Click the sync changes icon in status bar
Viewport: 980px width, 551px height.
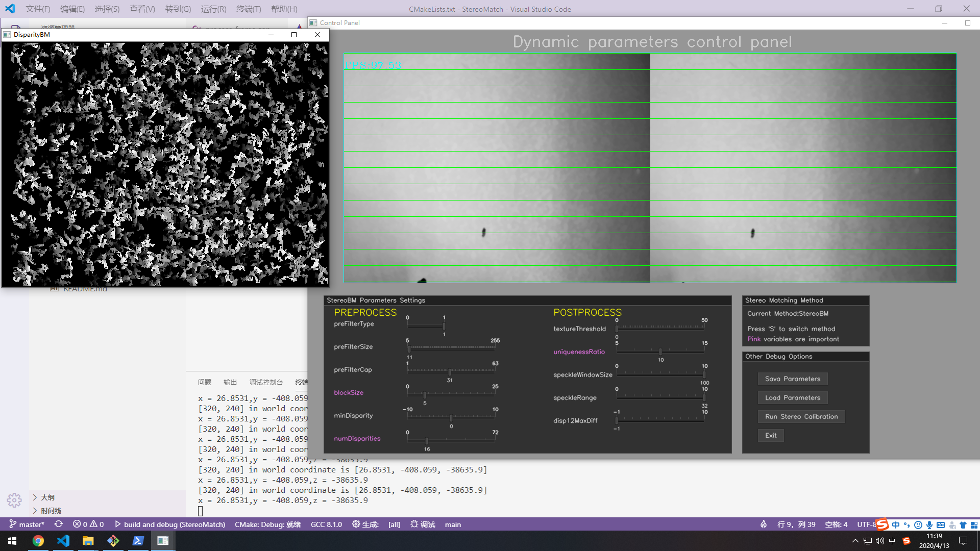click(x=59, y=524)
